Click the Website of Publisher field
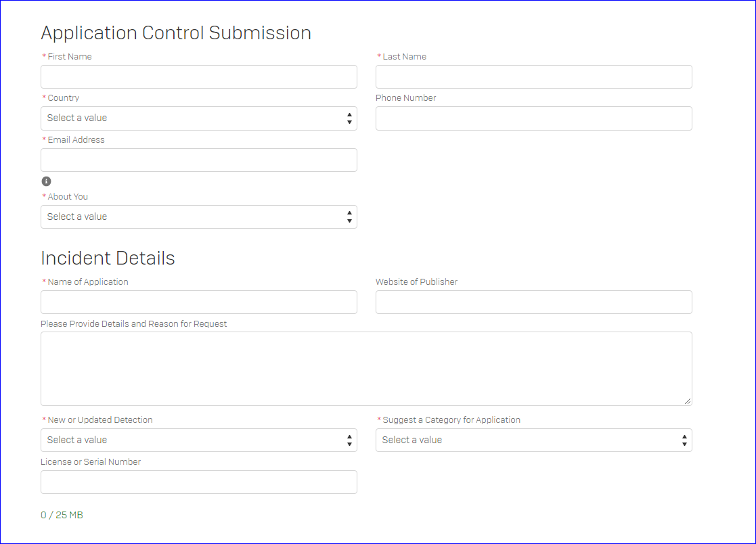756x544 pixels. (533, 302)
